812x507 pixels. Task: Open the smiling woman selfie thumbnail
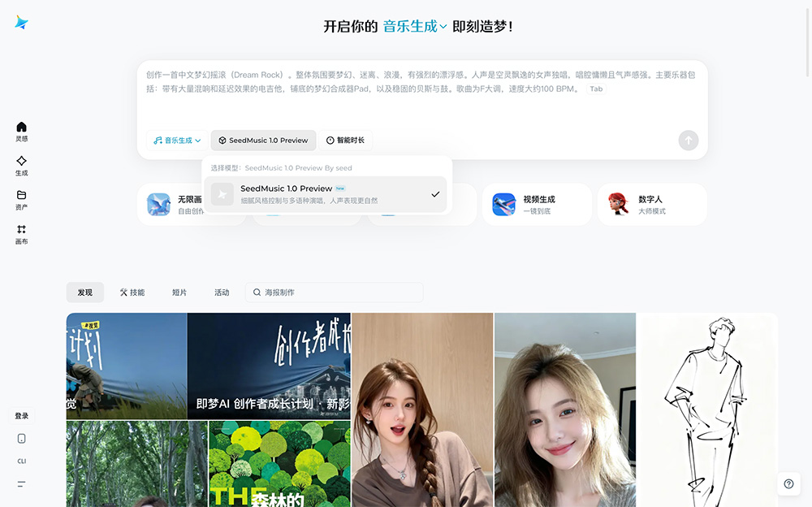(x=565, y=409)
